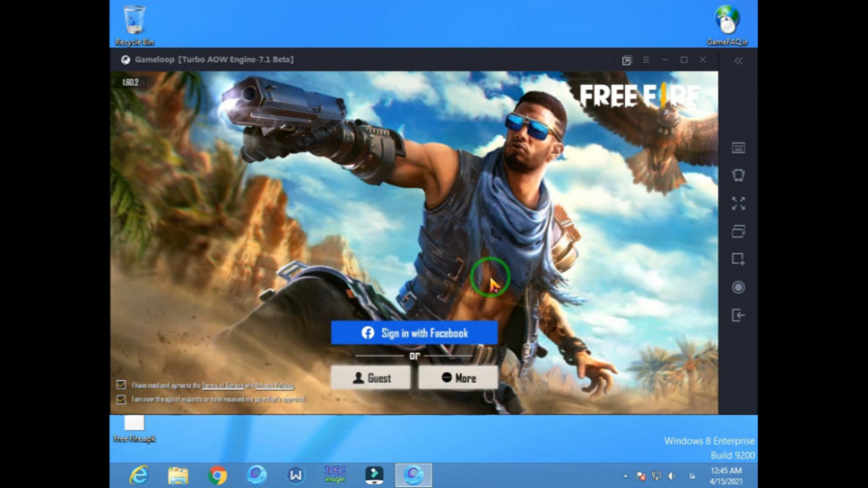The width and height of the screenshot is (868, 488).
Task: Toggle fullscreen mode from the sidebar
Action: tap(738, 203)
